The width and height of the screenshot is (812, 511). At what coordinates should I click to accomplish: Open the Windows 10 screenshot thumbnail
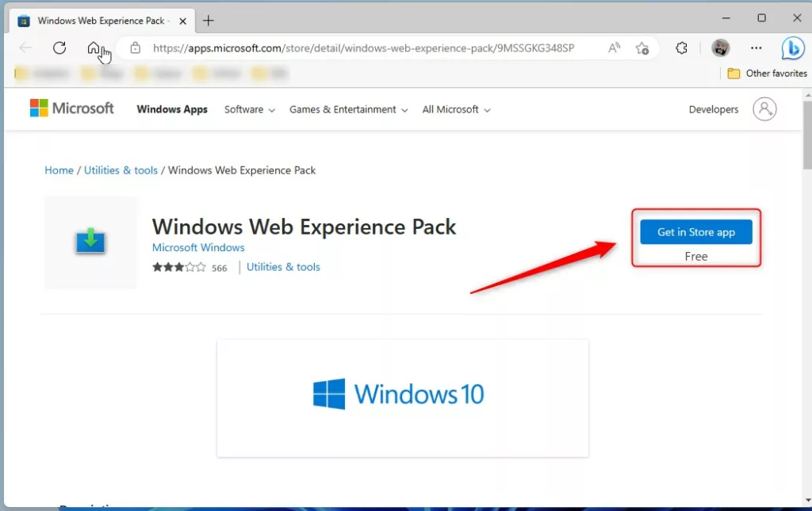coord(402,398)
